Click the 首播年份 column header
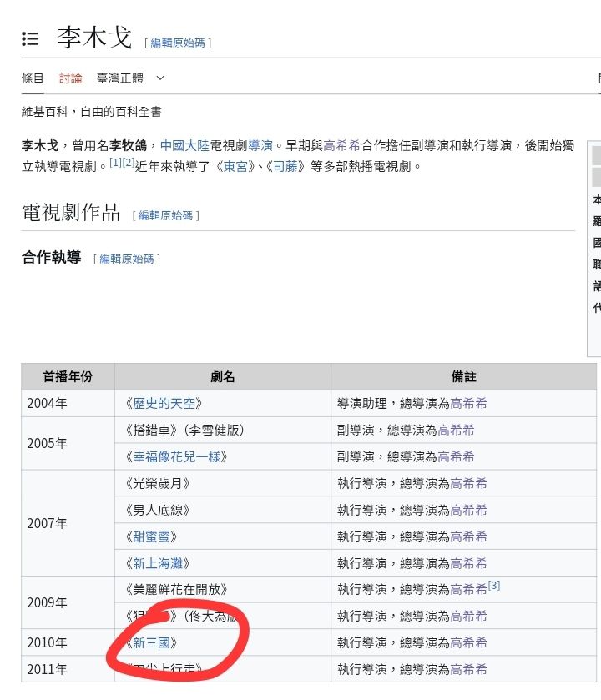This screenshot has width=601, height=700. pos(68,377)
